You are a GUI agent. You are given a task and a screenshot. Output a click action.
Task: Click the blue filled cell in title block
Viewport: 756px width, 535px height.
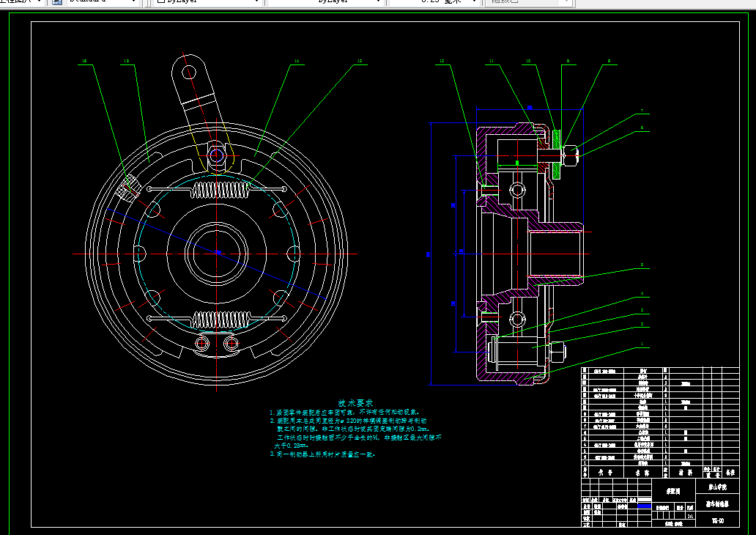tap(644, 506)
